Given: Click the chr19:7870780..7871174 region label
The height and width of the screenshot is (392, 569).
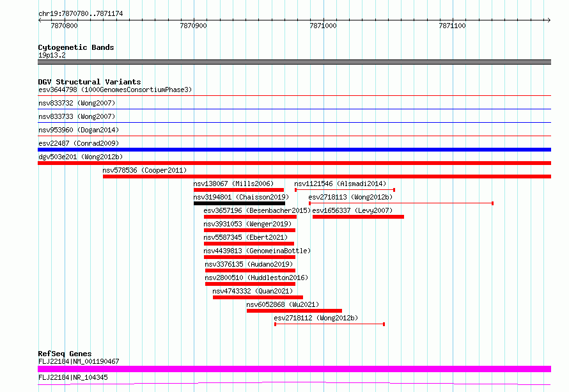Looking at the screenshot, I should click(x=81, y=13).
